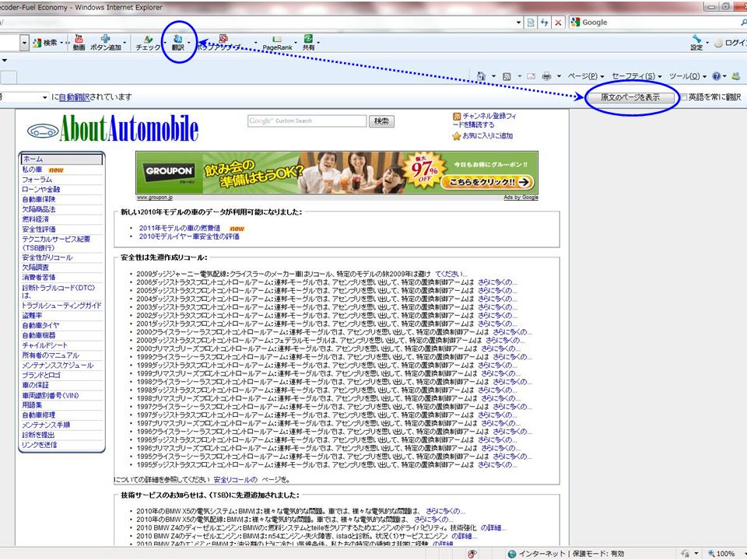Click the 翻訳 translate toolbar icon
747x560 pixels.
(177, 39)
